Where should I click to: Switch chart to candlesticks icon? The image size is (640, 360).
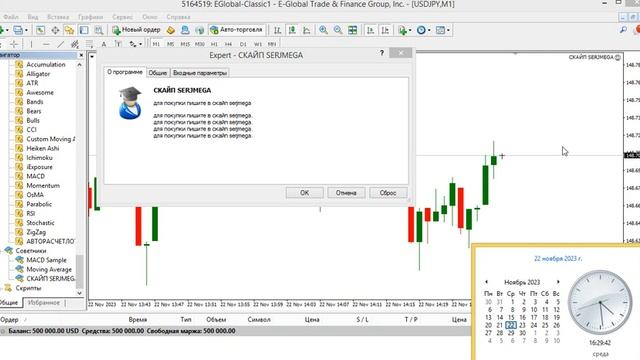292,30
